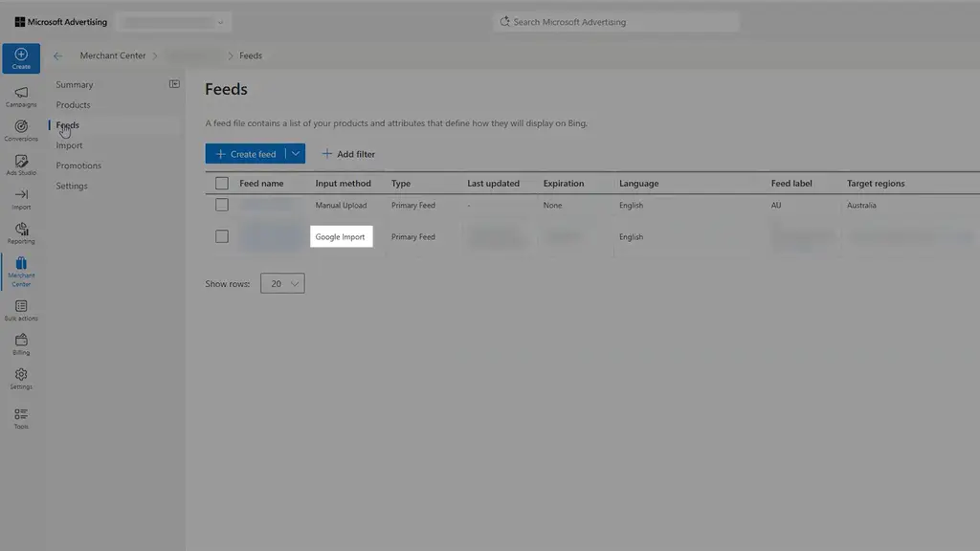Select the Merchant Center sidebar icon
The height and width of the screenshot is (551, 980).
click(x=21, y=271)
